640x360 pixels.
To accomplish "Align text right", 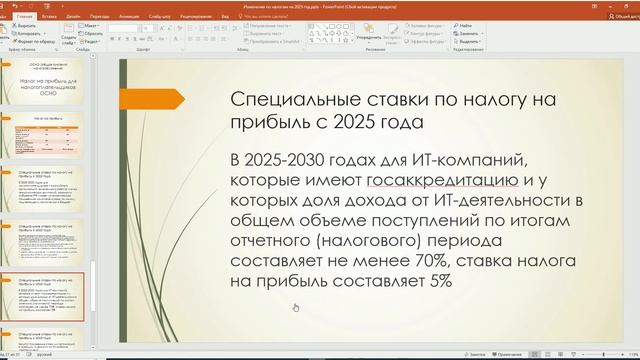I will 206,39.
